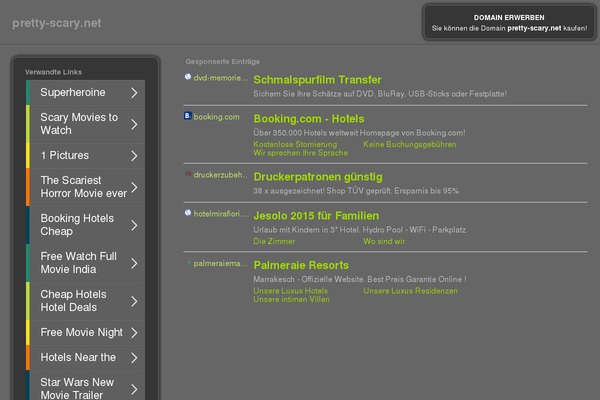Click the hotelmirafiori globe favicon

(x=188, y=213)
